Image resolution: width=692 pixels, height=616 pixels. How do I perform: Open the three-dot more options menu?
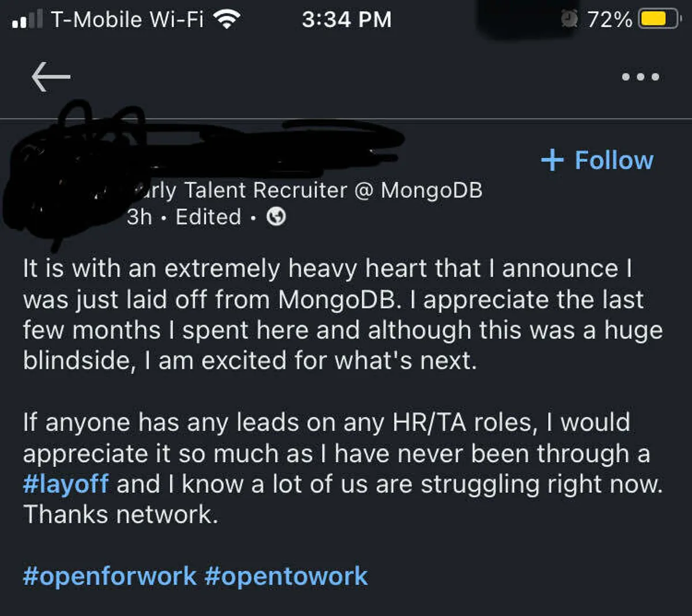click(640, 77)
